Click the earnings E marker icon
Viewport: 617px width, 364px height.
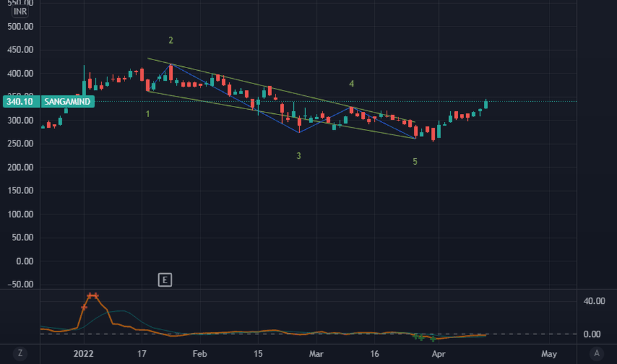pos(165,280)
